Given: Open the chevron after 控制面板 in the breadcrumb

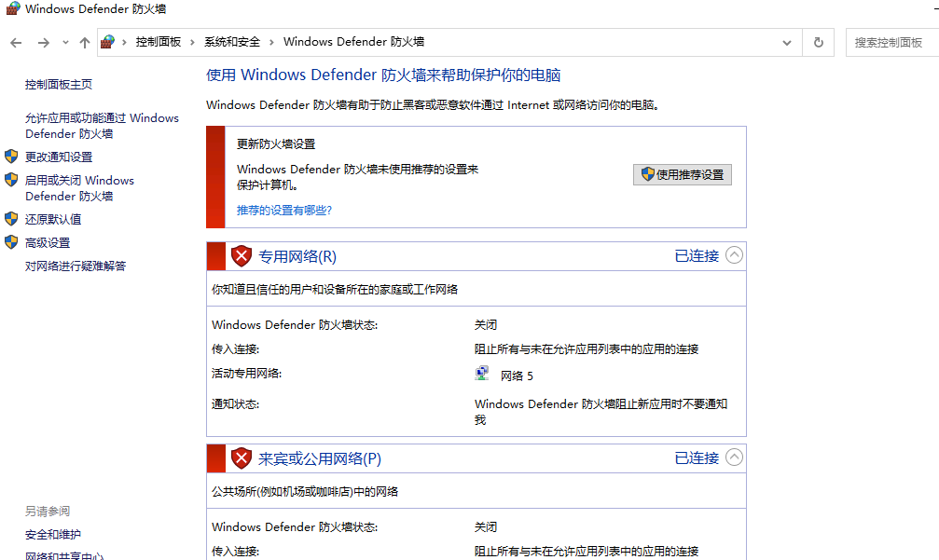Looking at the screenshot, I should click(192, 42).
